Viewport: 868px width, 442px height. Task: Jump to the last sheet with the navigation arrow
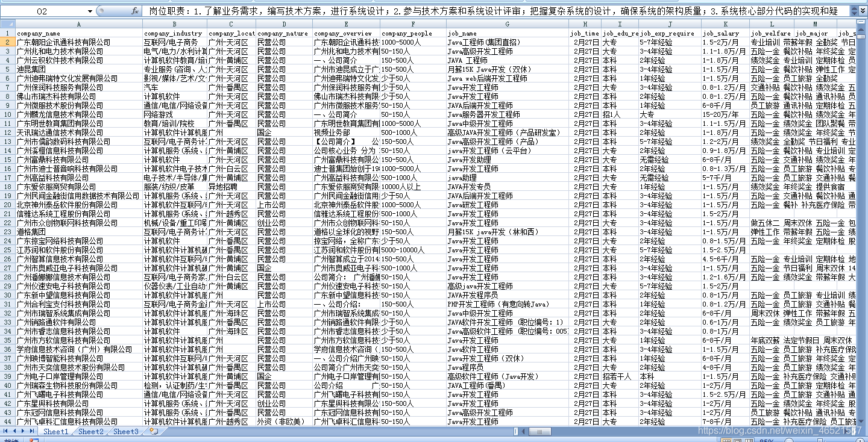32,431
